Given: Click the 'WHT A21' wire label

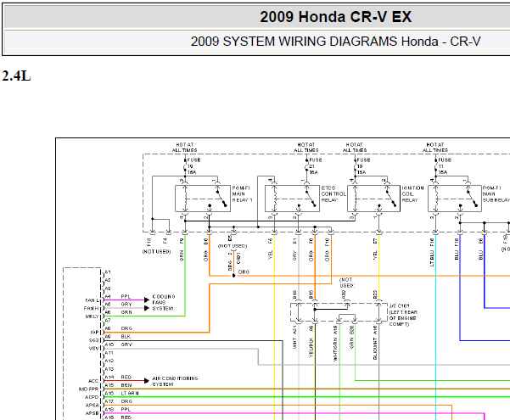Looking at the screenshot, I should (x=294, y=337).
